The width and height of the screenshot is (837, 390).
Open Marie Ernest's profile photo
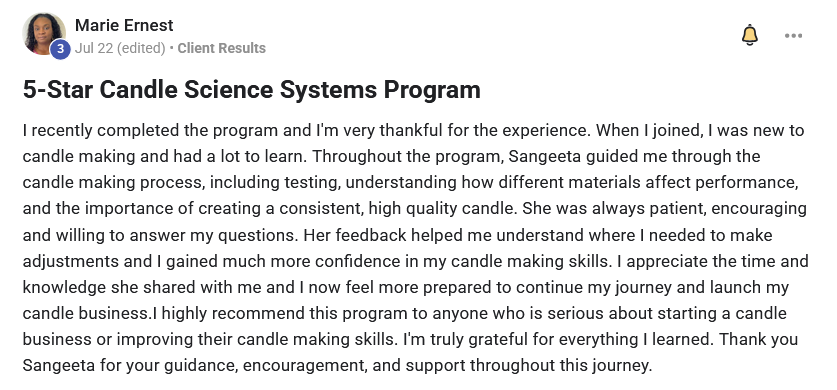pyautogui.click(x=44, y=34)
